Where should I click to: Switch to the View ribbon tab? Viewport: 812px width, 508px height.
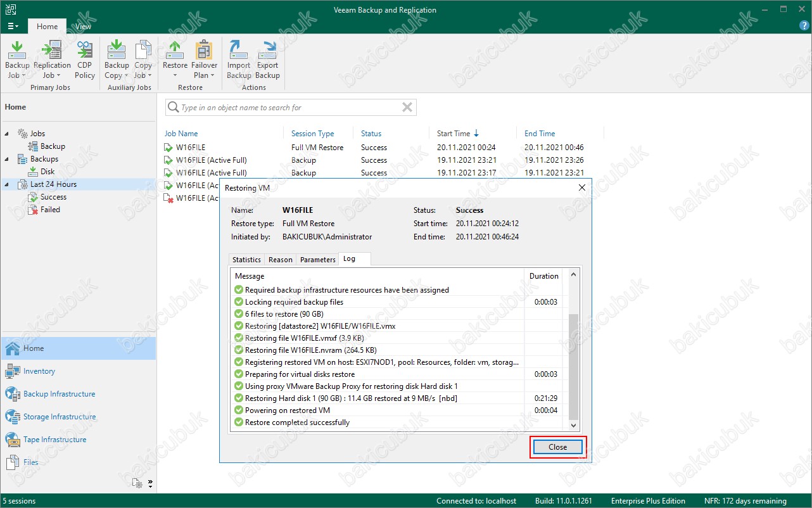click(83, 27)
